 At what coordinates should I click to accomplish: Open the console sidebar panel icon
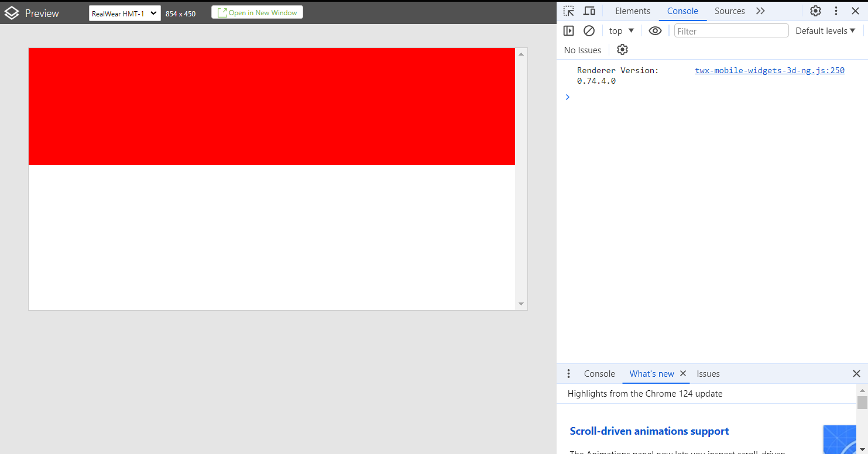(x=568, y=30)
